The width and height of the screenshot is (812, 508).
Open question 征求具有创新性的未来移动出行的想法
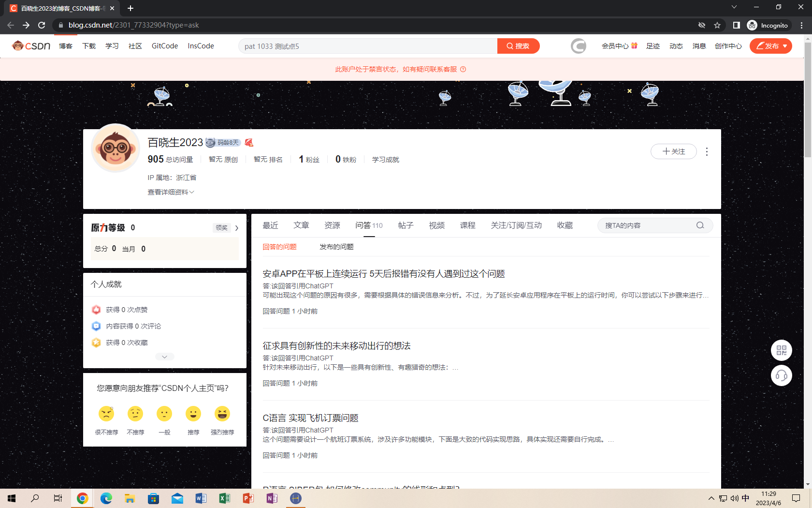[336, 346]
